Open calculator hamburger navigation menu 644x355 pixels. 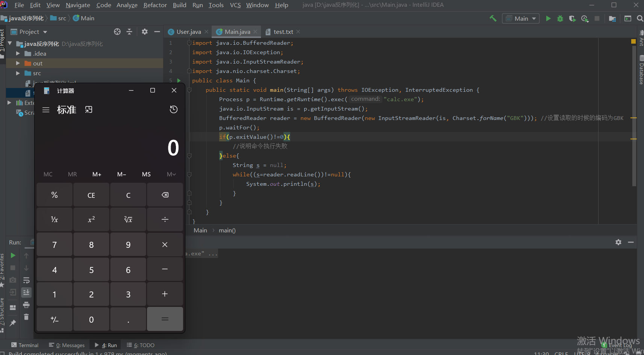pyautogui.click(x=46, y=110)
